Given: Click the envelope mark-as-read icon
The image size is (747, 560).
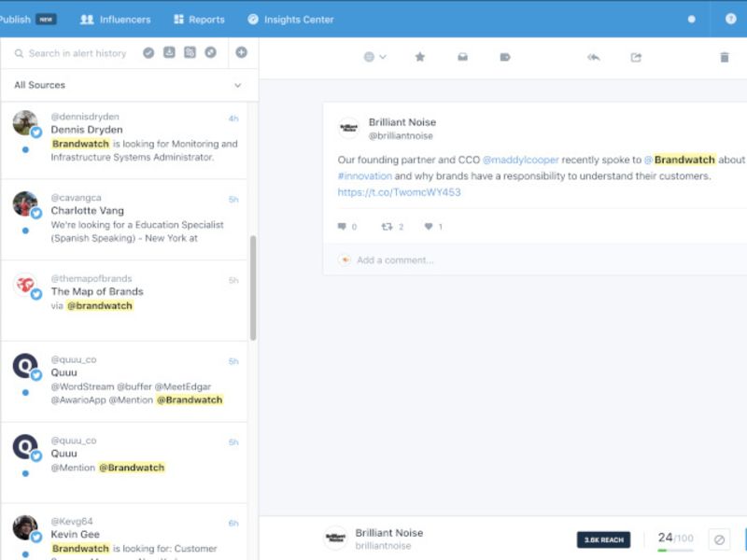Looking at the screenshot, I should point(462,57).
